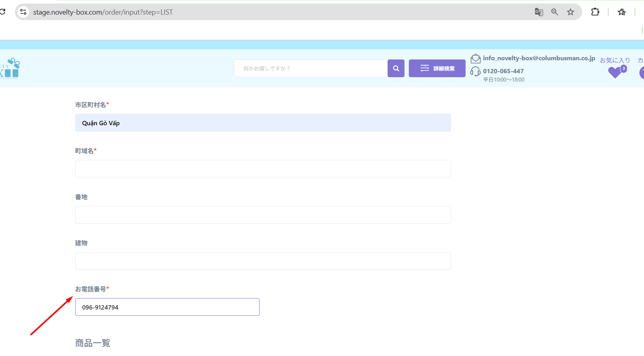Screen dimensions: 644x356
Task: Click the empty 番地 input field
Action: point(263,215)
